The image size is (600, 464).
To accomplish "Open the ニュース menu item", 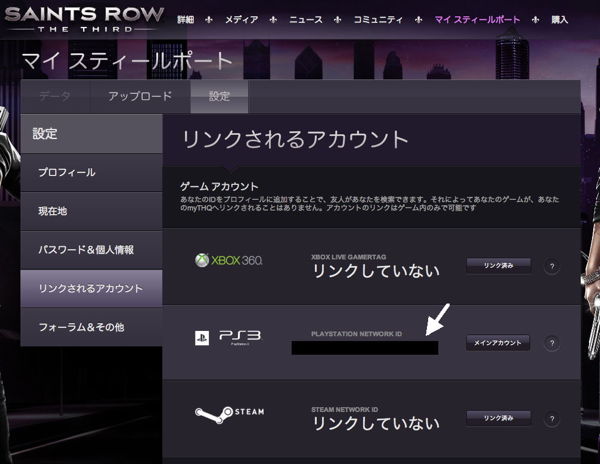I will coord(306,20).
